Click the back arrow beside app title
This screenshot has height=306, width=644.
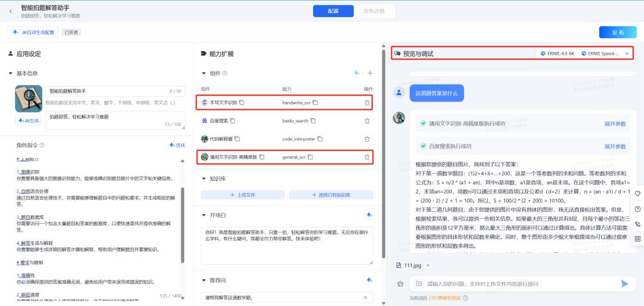point(11,11)
